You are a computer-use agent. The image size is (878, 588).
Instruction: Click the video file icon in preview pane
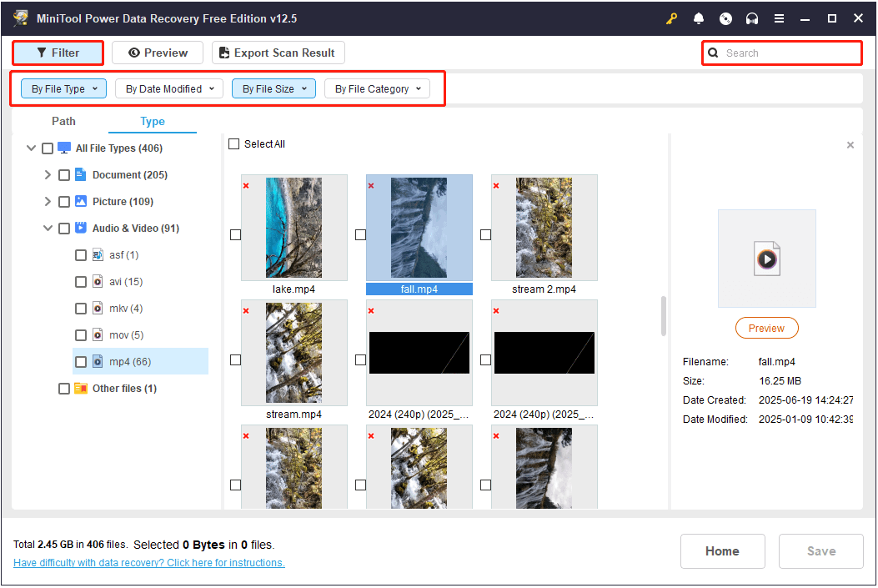(x=766, y=259)
